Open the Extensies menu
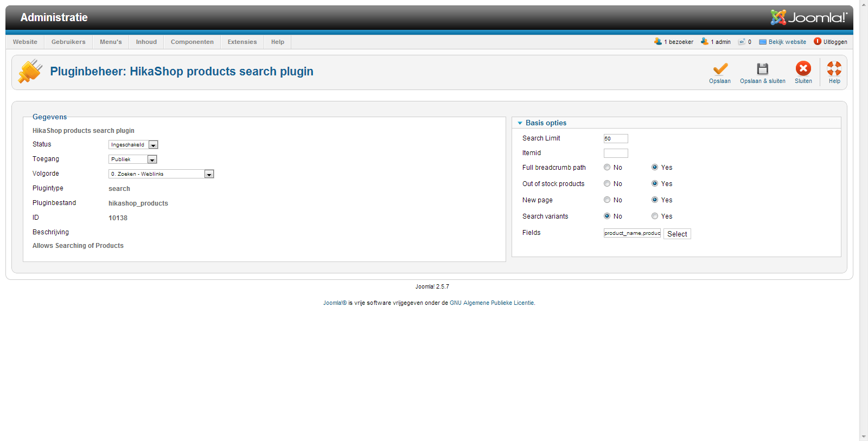This screenshot has width=868, height=441. (x=242, y=42)
